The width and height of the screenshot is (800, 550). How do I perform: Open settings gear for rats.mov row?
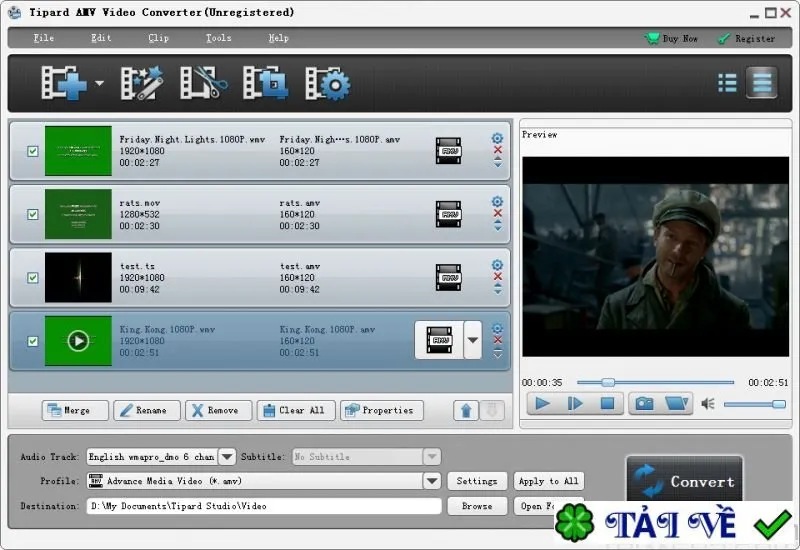(497, 202)
